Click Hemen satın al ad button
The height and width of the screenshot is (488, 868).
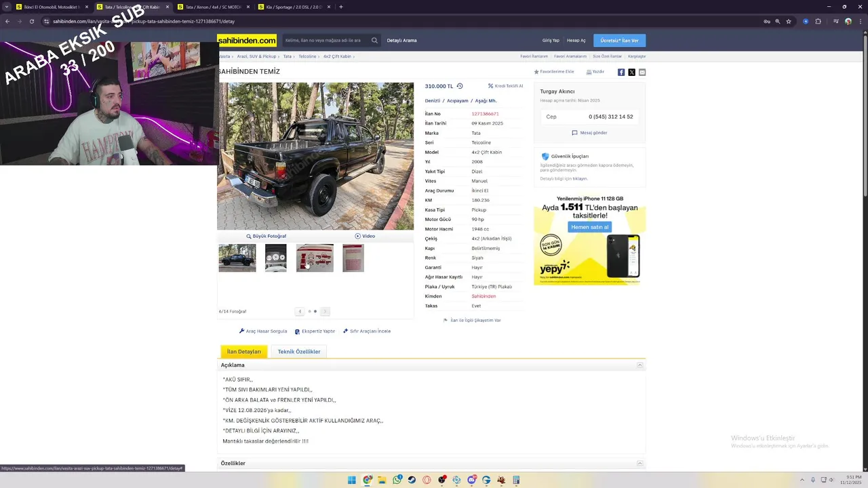click(x=589, y=227)
